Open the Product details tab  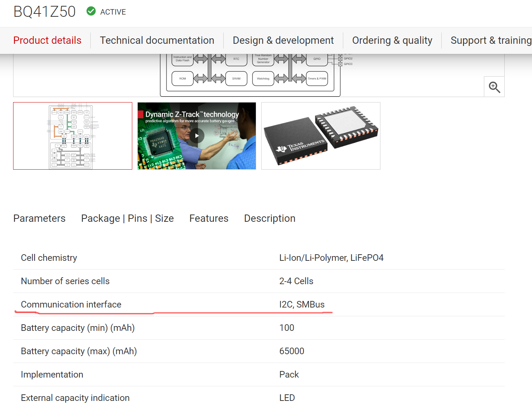47,40
